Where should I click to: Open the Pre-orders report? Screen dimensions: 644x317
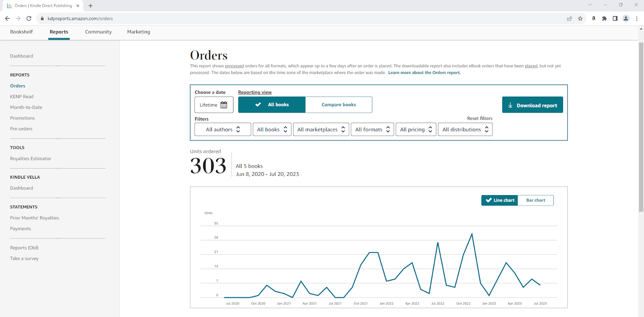pos(21,129)
